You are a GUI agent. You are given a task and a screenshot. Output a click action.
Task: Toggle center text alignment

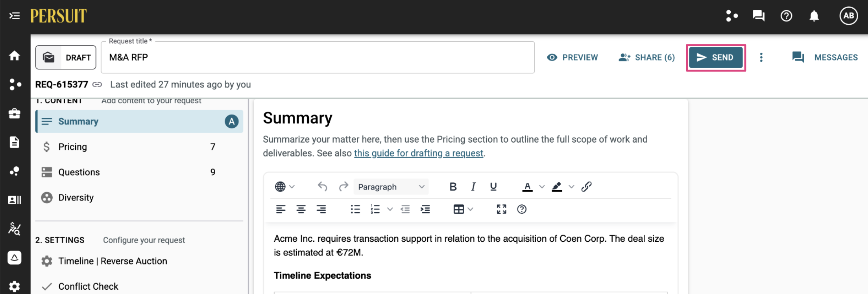[x=301, y=209]
